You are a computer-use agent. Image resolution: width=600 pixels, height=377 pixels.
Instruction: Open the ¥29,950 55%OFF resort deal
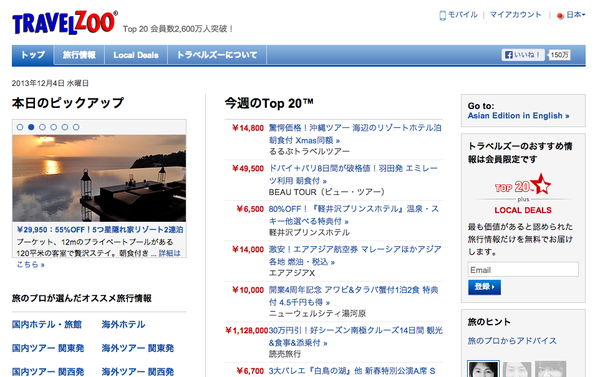pos(100,230)
